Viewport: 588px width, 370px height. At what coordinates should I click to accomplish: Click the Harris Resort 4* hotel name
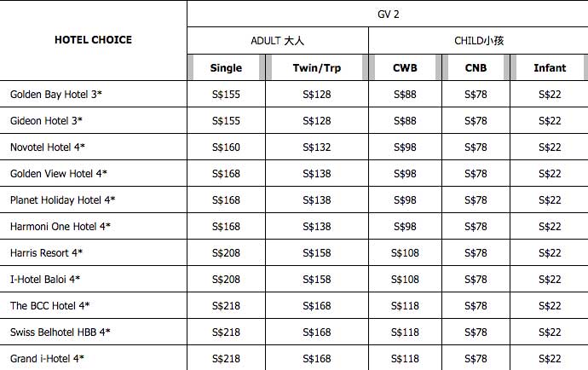46,253
